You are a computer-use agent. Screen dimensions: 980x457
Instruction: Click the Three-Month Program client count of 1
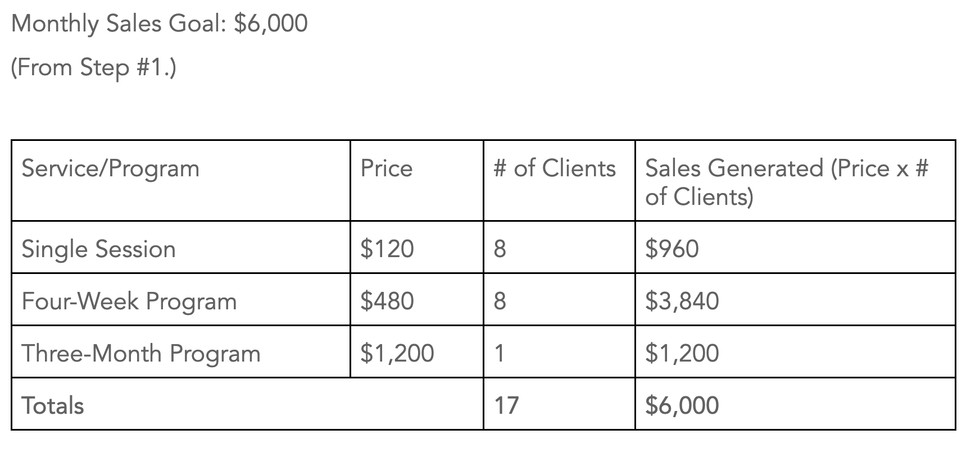point(559,352)
